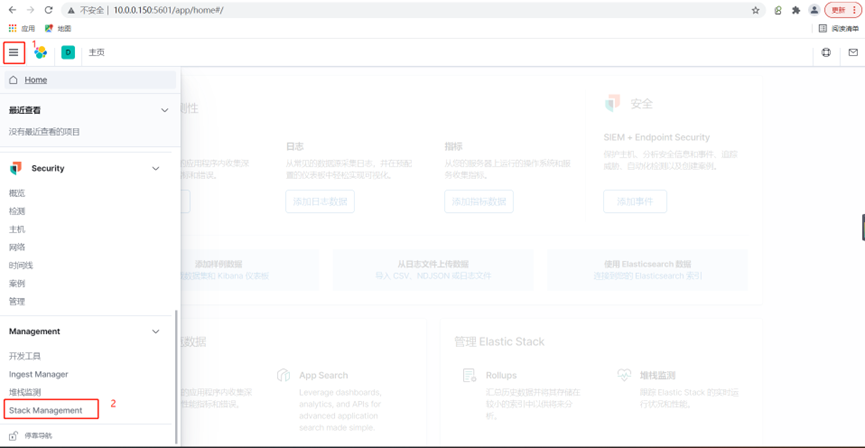Open 堆栈监测 in the sidebar
Screen dimensions: 865x448
point(25,392)
